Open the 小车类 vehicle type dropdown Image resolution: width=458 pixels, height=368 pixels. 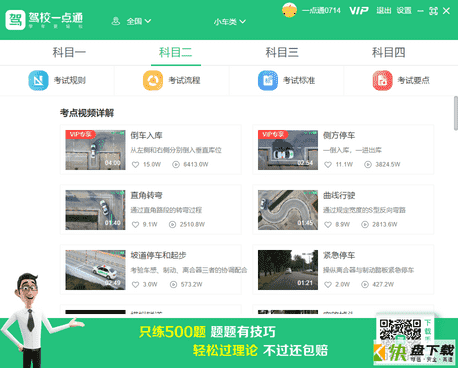point(230,22)
